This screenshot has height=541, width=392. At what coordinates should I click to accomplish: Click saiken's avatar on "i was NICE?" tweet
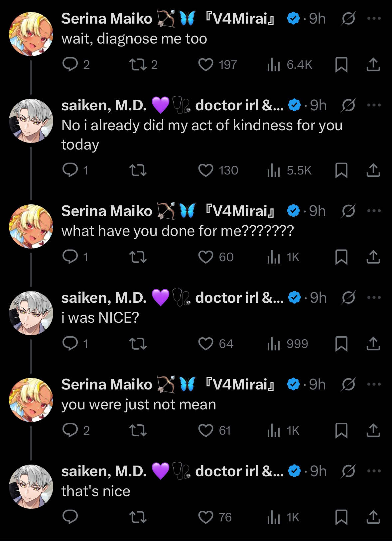(x=31, y=313)
